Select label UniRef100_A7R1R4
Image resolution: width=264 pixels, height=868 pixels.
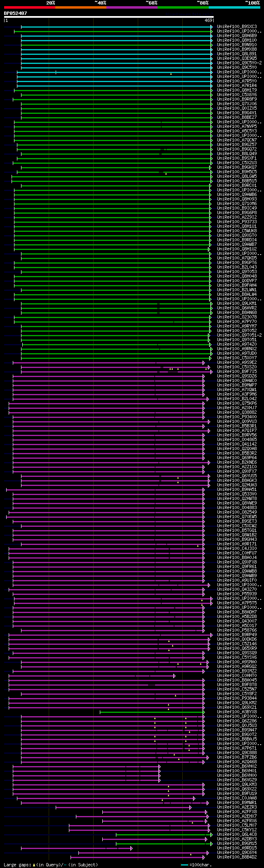coord(237,86)
